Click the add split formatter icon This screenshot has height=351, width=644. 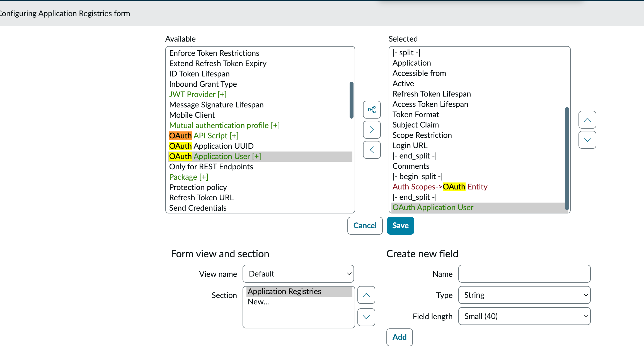point(372,110)
